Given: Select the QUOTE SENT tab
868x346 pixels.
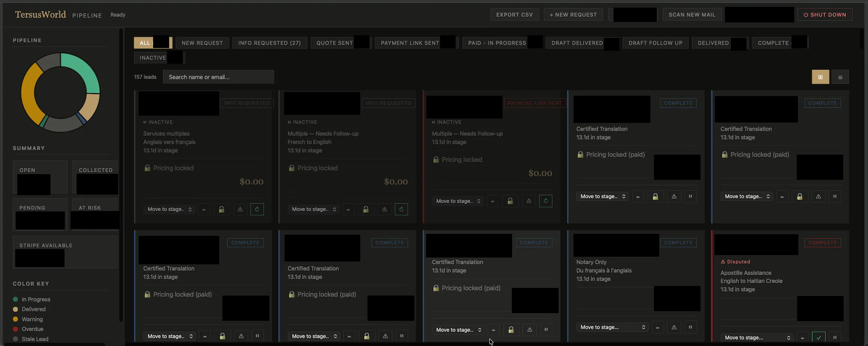Looking at the screenshot, I should (341, 43).
